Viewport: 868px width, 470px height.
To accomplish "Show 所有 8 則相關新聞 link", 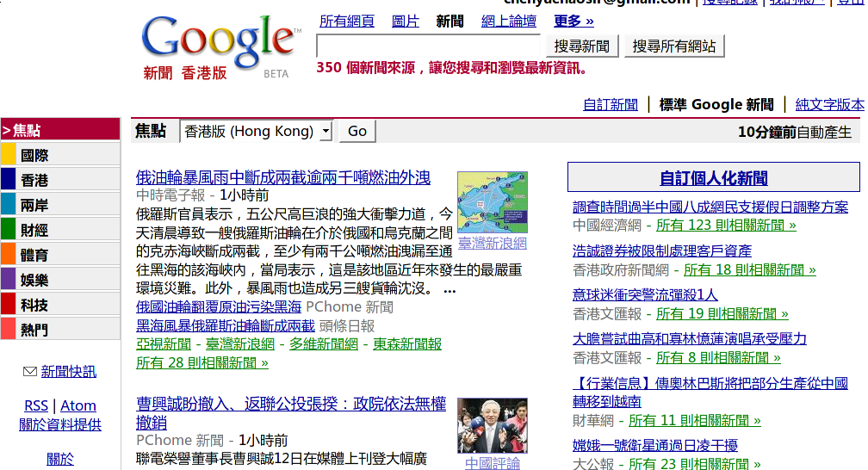I will [x=718, y=357].
